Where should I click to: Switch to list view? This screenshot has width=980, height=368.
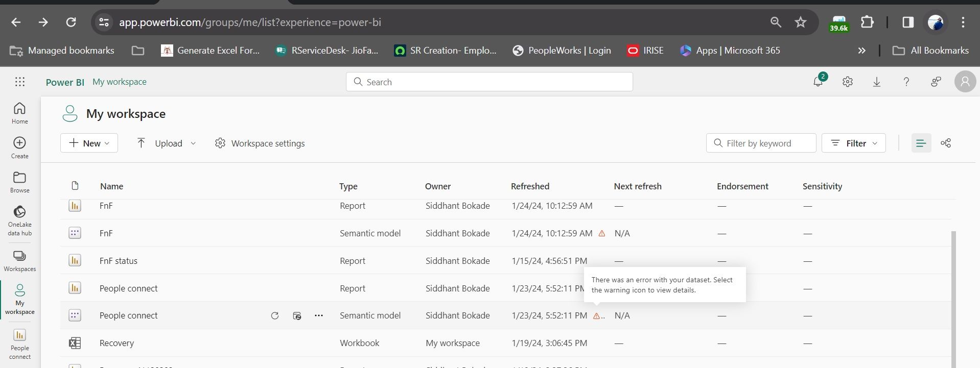tap(921, 143)
